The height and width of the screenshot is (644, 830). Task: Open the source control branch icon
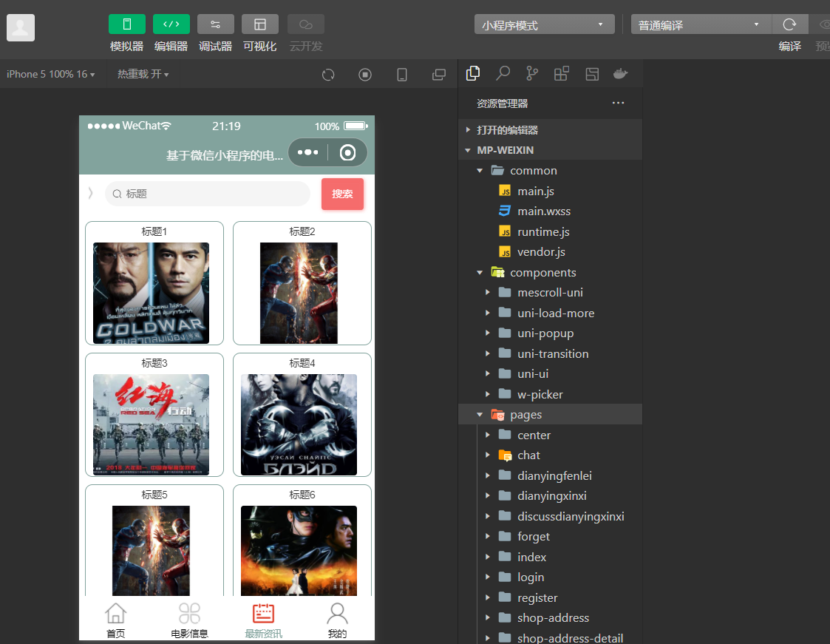[x=532, y=74]
